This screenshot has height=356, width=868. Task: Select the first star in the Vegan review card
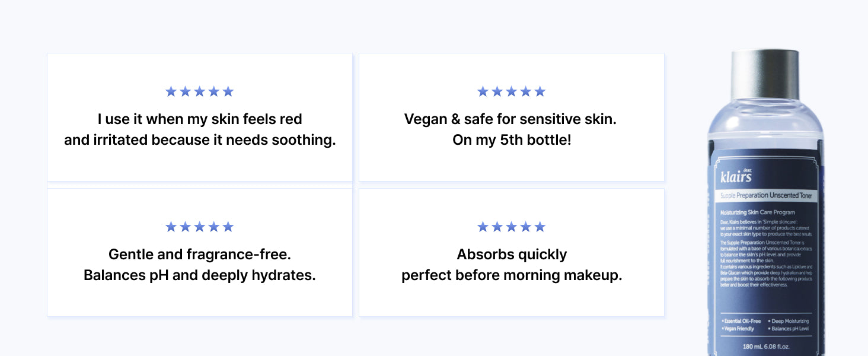[483, 91]
